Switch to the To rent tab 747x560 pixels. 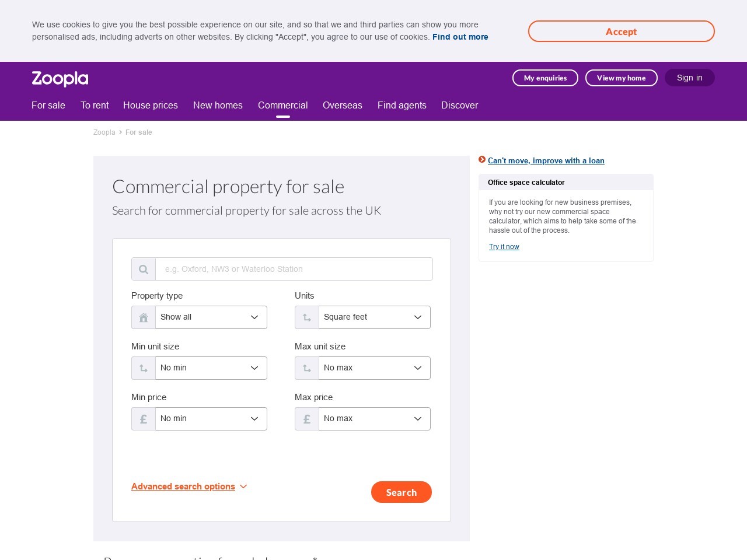pyautogui.click(x=95, y=105)
